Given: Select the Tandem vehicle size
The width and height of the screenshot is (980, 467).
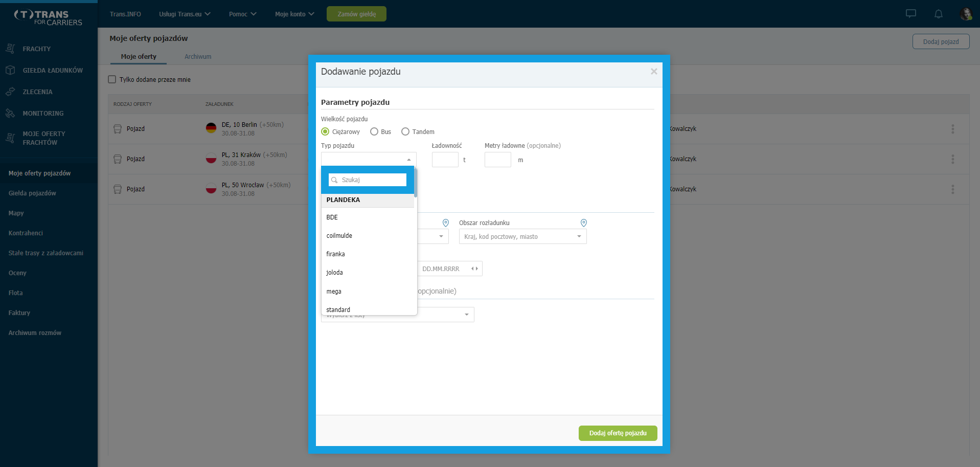Looking at the screenshot, I should coord(405,131).
